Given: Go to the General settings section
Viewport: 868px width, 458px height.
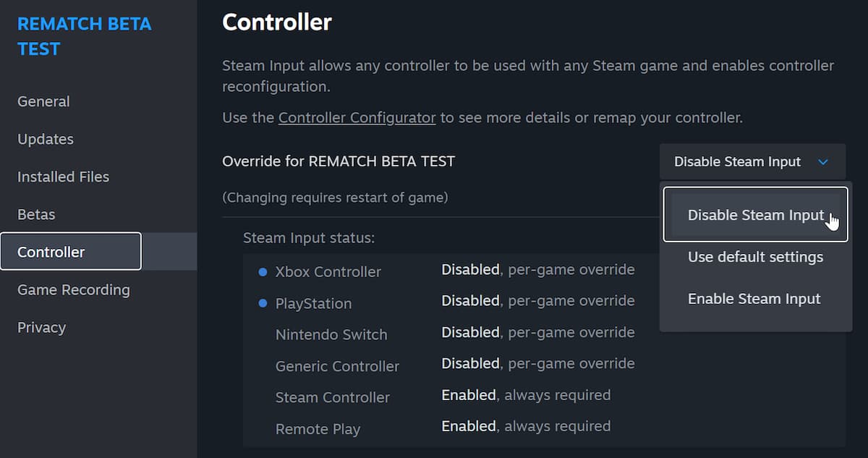Looking at the screenshot, I should [43, 101].
